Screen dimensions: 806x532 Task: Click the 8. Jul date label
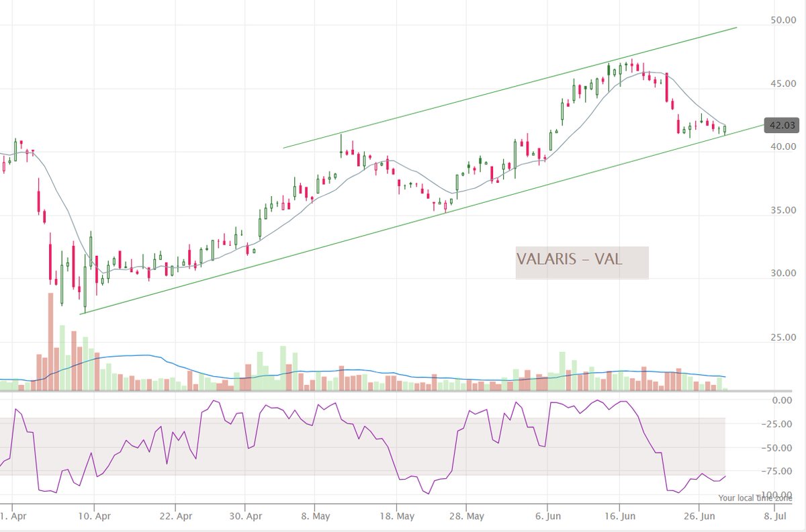click(x=774, y=517)
